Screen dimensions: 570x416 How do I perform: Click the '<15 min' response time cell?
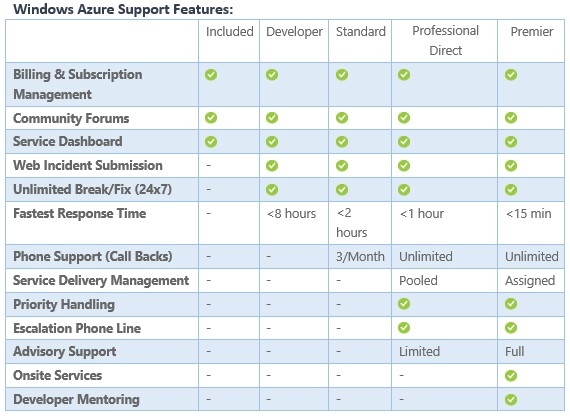pos(529,213)
